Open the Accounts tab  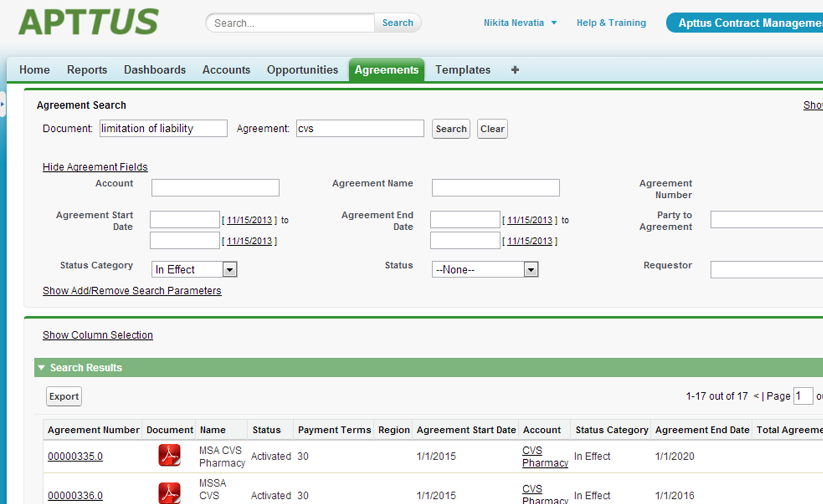click(226, 70)
